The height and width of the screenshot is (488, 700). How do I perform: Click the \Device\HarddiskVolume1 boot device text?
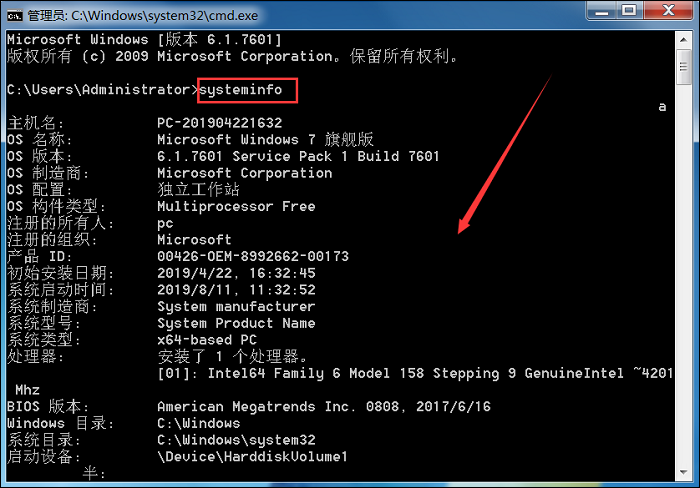pos(252,457)
